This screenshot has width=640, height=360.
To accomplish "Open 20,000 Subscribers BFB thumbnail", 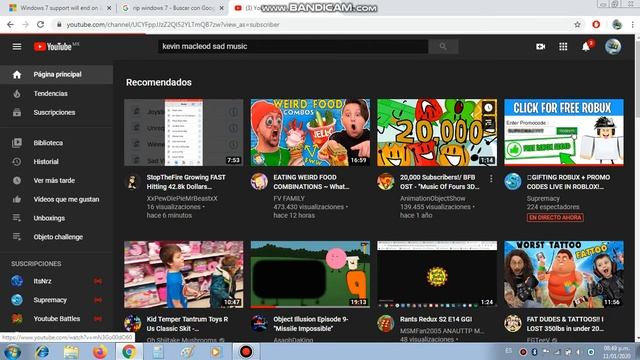I will pos(437,132).
